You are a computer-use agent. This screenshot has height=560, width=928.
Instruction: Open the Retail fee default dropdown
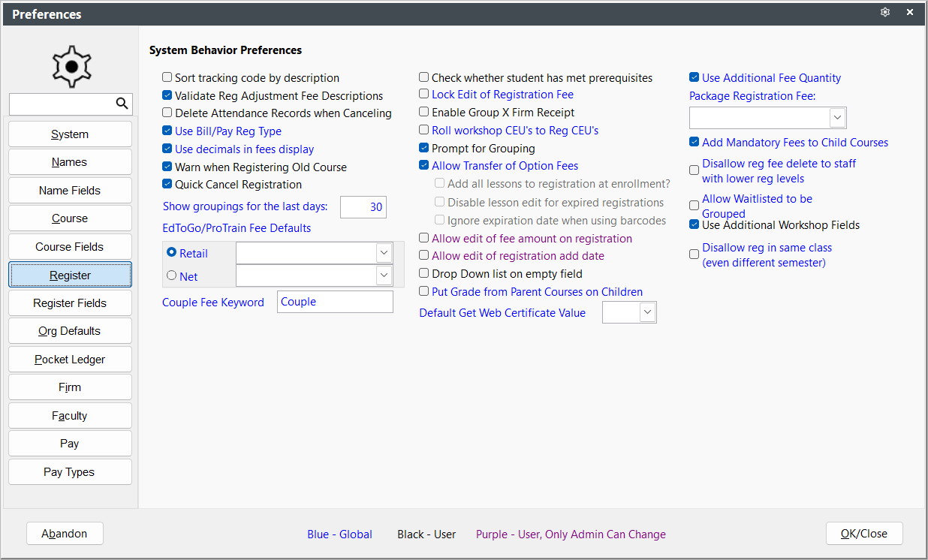coord(384,253)
